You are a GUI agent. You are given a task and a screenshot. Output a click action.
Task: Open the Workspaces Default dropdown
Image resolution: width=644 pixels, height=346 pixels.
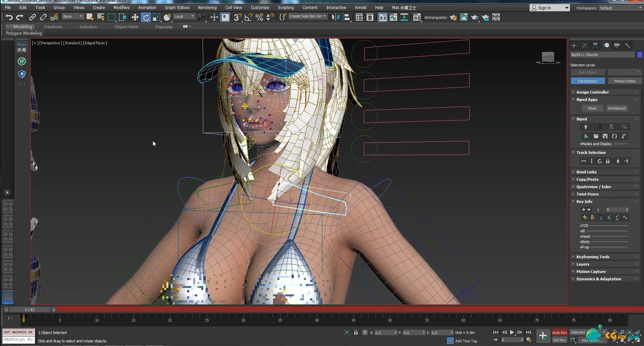click(620, 8)
